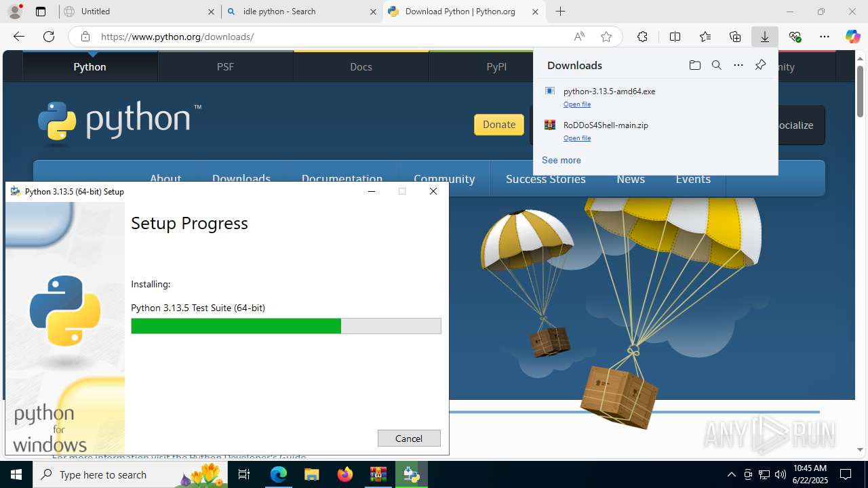Click the Edge profile avatar icon

coord(15,12)
